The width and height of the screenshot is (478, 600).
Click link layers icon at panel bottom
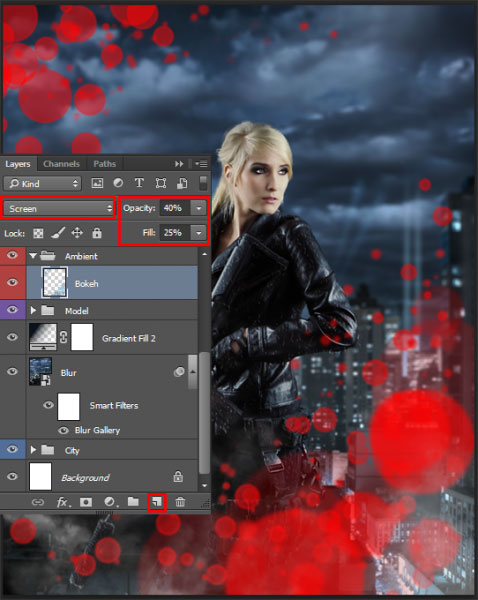38,502
